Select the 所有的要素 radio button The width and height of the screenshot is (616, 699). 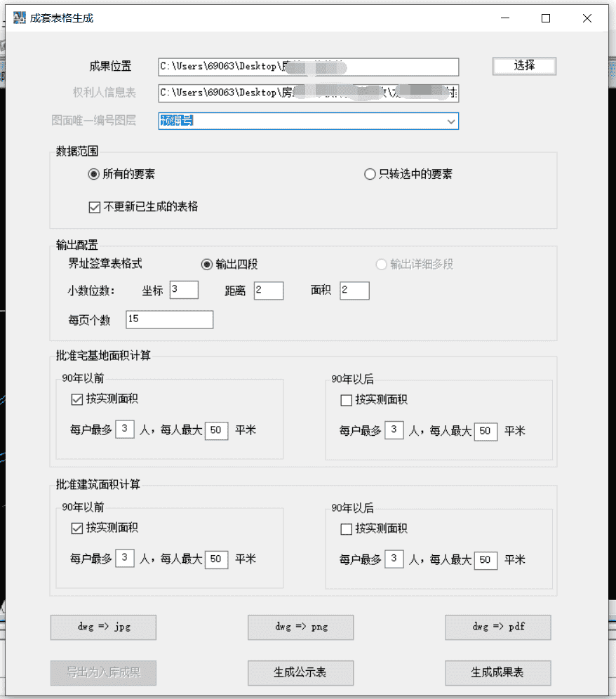coord(93,174)
